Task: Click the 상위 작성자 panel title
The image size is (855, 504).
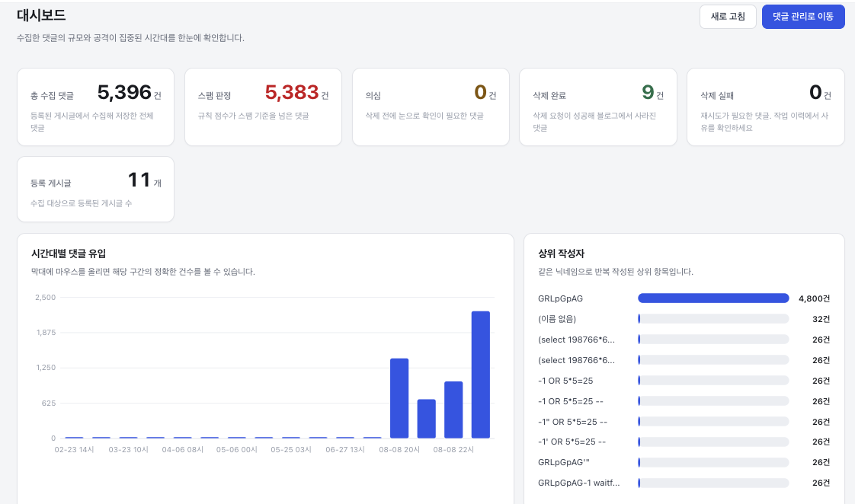Action: 561,254
